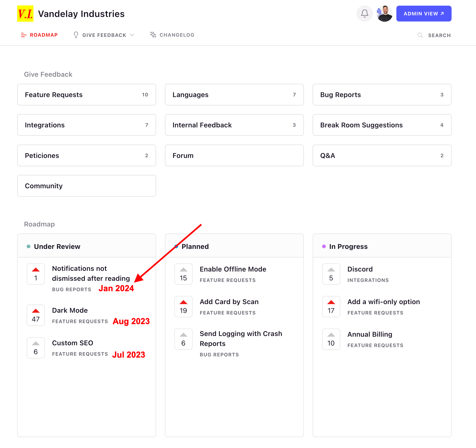This screenshot has height=448, width=476.
Task: Open the Break Room Suggestions board
Action: tap(382, 125)
